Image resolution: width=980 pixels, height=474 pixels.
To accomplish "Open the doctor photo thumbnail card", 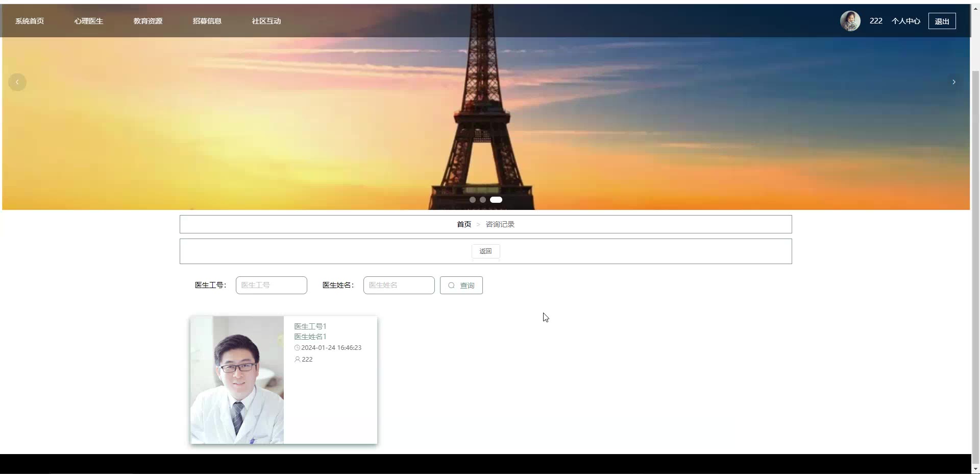I will tap(237, 380).
